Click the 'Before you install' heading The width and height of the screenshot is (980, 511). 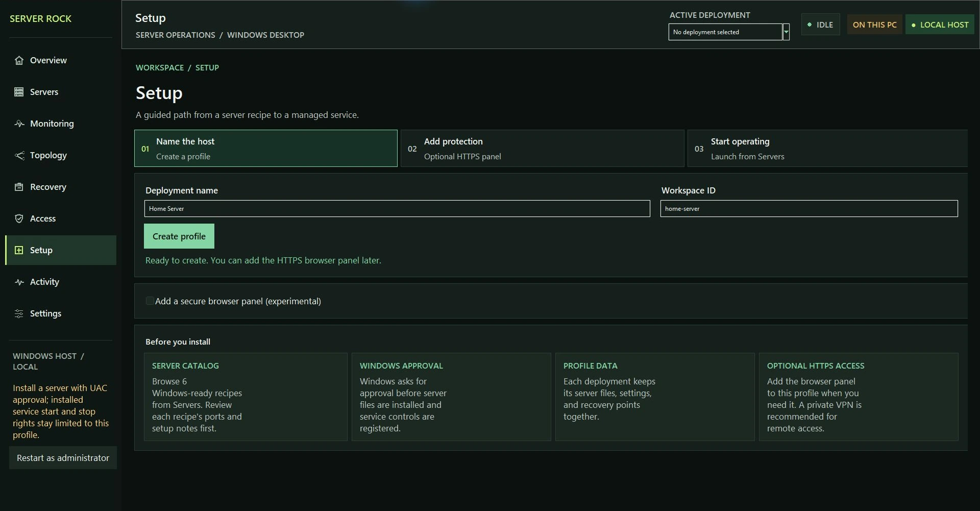tap(178, 342)
